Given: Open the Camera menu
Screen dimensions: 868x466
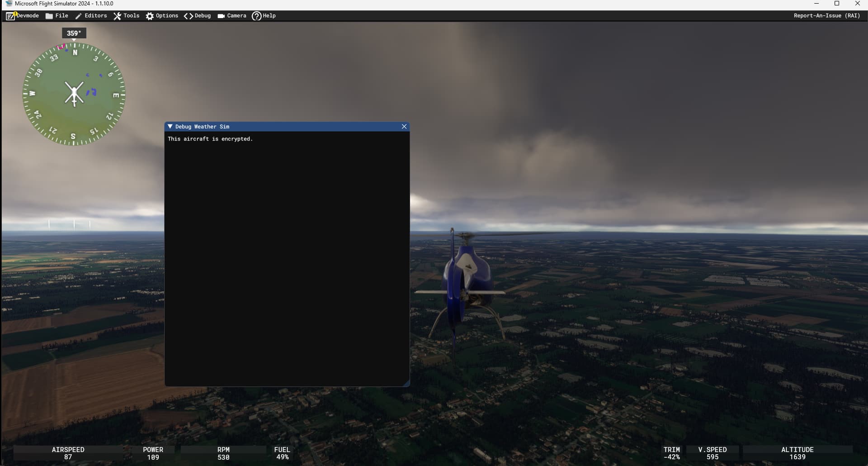Looking at the screenshot, I should click(232, 16).
